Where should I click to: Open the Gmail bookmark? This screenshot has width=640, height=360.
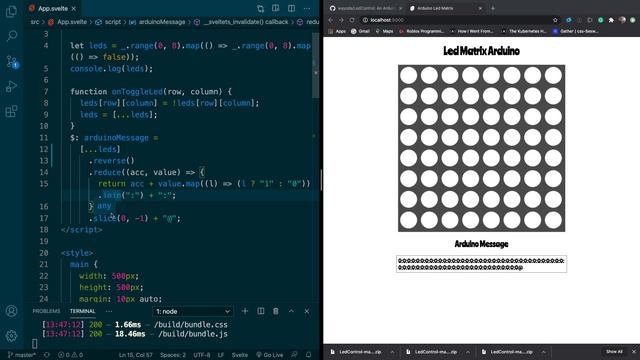coord(360,31)
